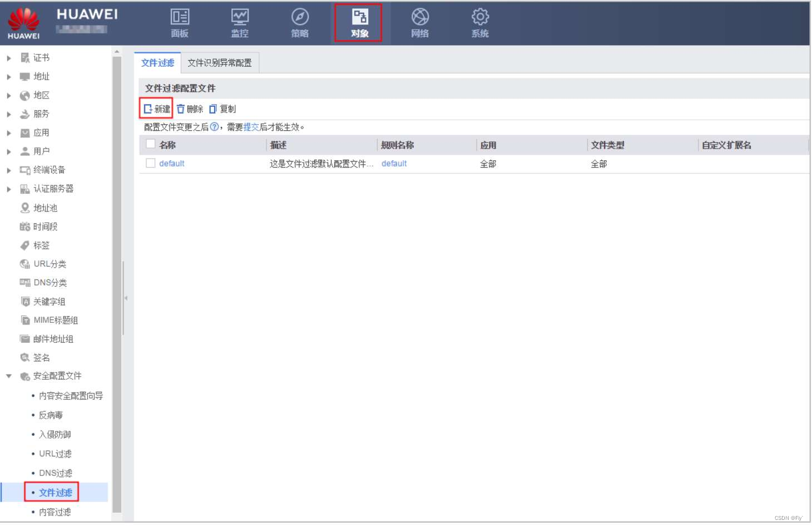The image size is (812, 526).
Task: Click the 关键字组 keyword group icon
Action: 25,302
